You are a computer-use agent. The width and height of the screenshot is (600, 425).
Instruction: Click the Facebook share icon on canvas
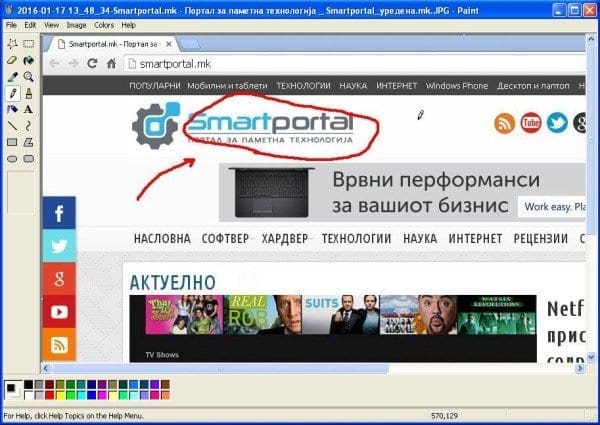tap(59, 213)
